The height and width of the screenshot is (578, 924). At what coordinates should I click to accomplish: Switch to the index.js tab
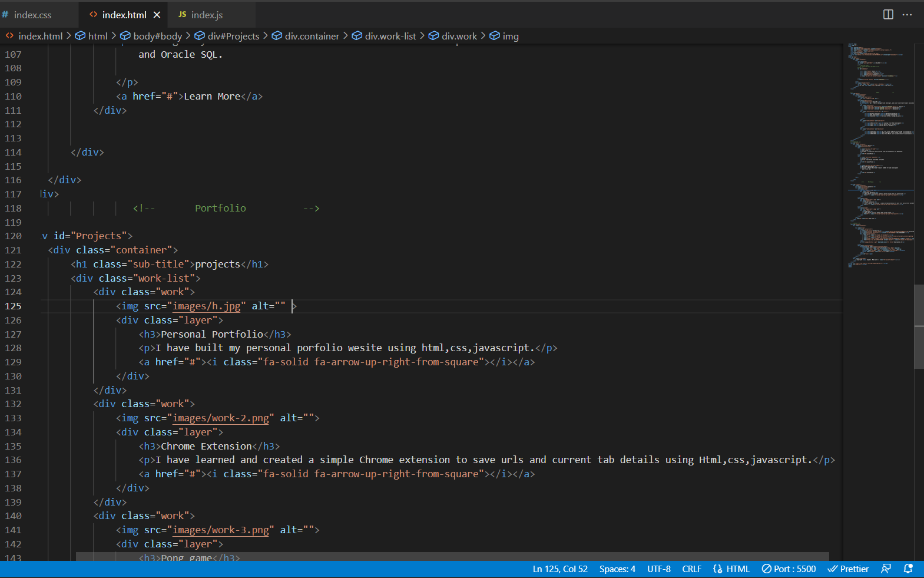[x=206, y=15]
